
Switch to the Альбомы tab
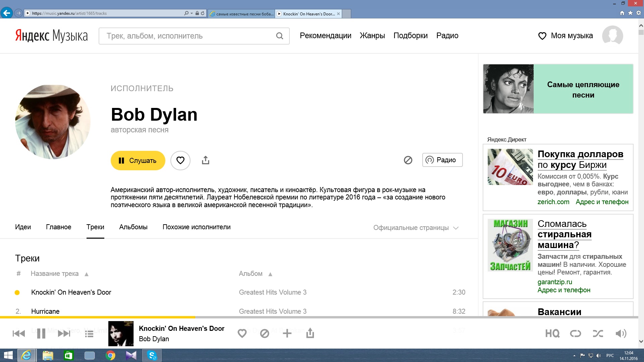click(x=133, y=227)
